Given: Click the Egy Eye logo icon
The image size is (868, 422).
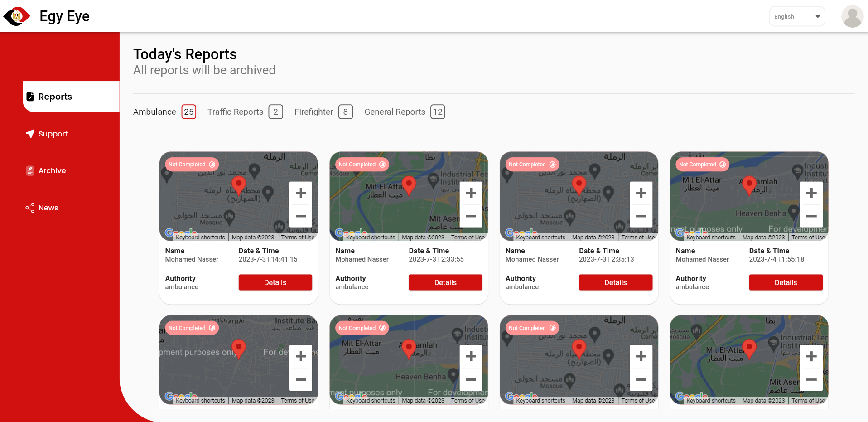Looking at the screenshot, I should [x=17, y=16].
